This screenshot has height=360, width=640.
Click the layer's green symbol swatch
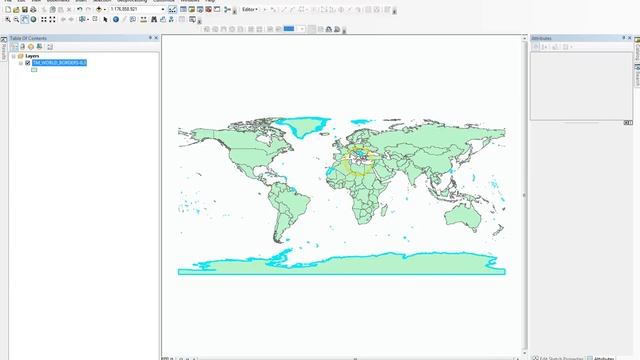pos(34,70)
